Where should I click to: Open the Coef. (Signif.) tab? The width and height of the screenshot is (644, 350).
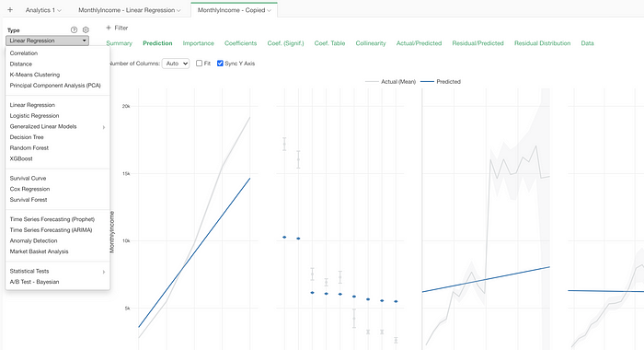(x=285, y=43)
